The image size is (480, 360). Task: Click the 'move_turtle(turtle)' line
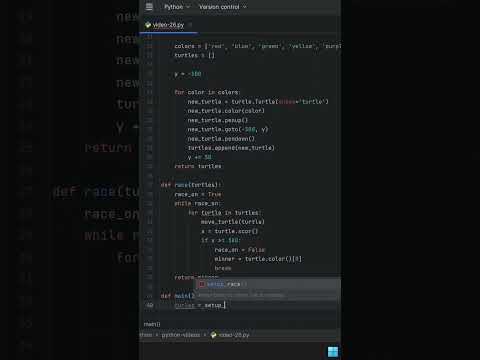(x=233, y=222)
